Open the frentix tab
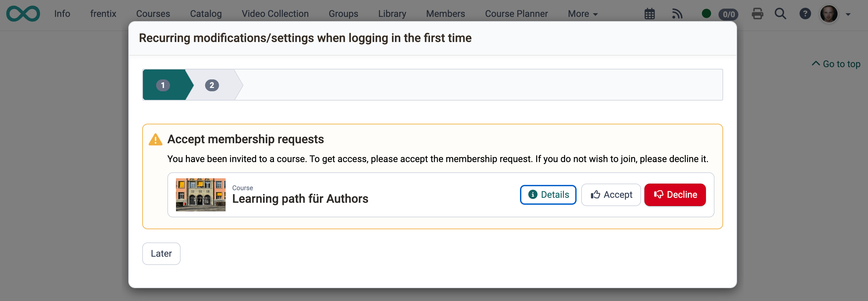 point(103,14)
